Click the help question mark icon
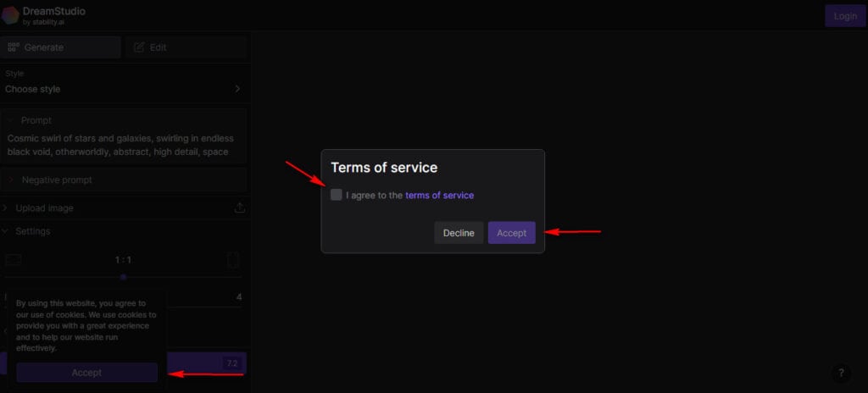 click(840, 373)
